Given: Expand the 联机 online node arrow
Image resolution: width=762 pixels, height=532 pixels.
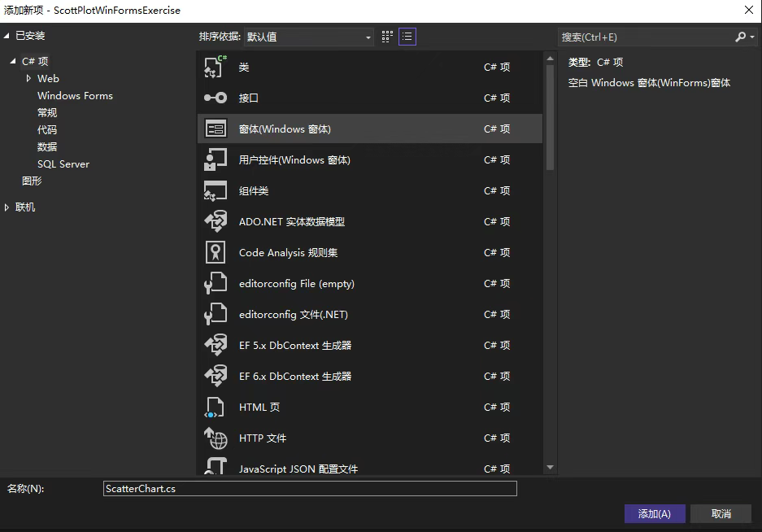Looking at the screenshot, I should 7,207.
